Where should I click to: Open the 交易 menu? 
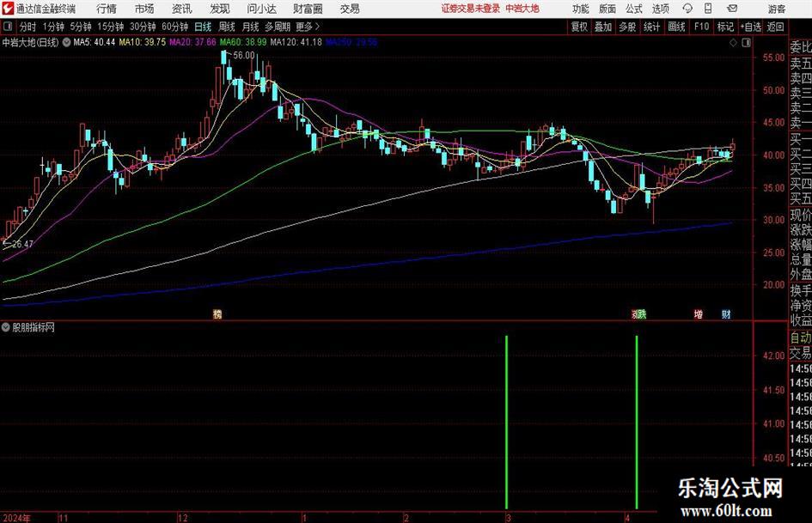[350, 9]
